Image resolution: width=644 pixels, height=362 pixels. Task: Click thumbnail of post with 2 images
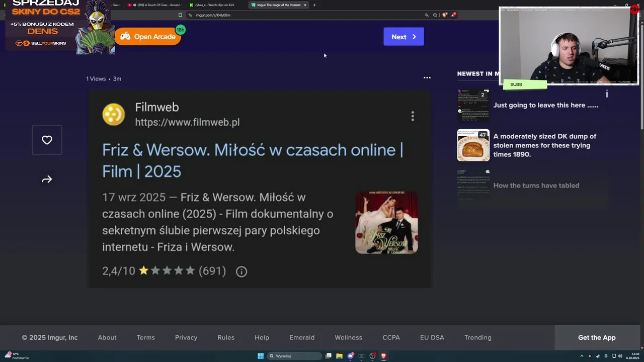(473, 106)
